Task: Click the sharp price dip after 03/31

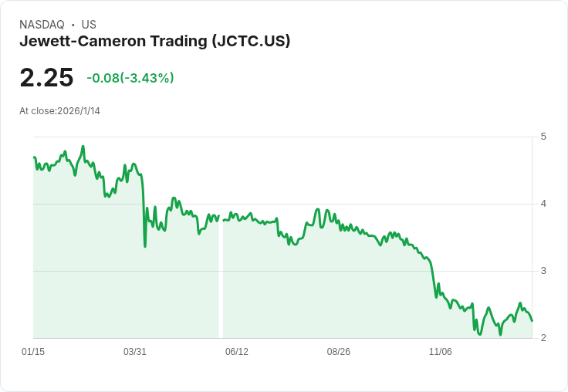Action: [x=145, y=245]
